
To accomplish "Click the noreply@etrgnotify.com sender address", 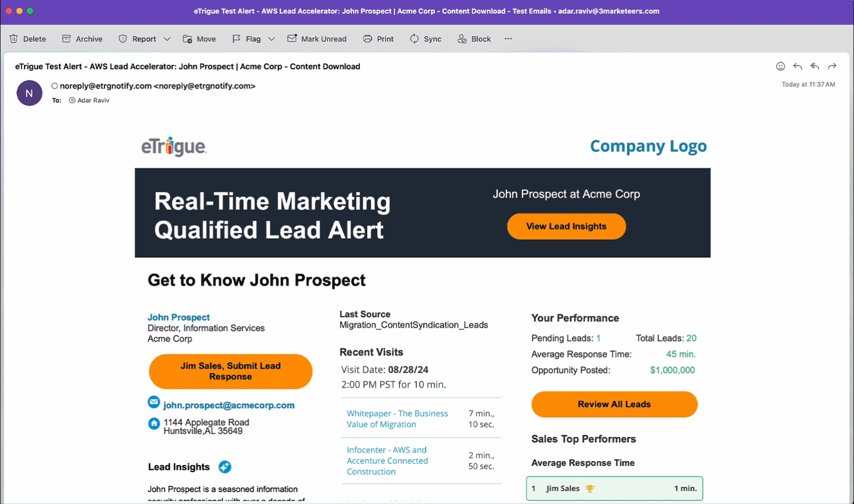I will (157, 86).
